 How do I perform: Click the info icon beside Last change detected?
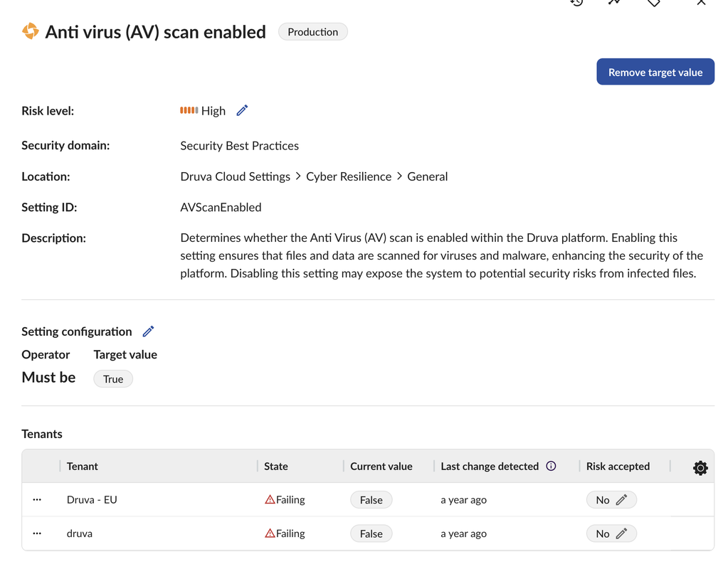click(x=551, y=466)
